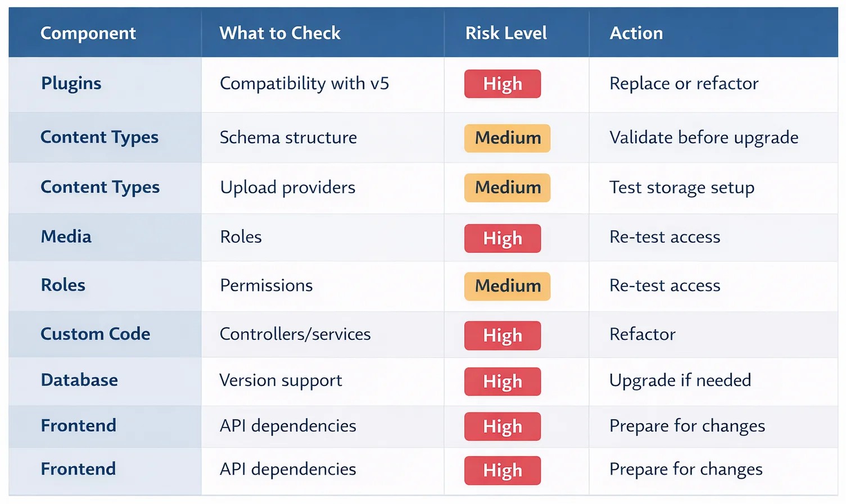Click the Medium badge next to "Permissions"
The width and height of the screenshot is (846, 504).
(x=508, y=286)
